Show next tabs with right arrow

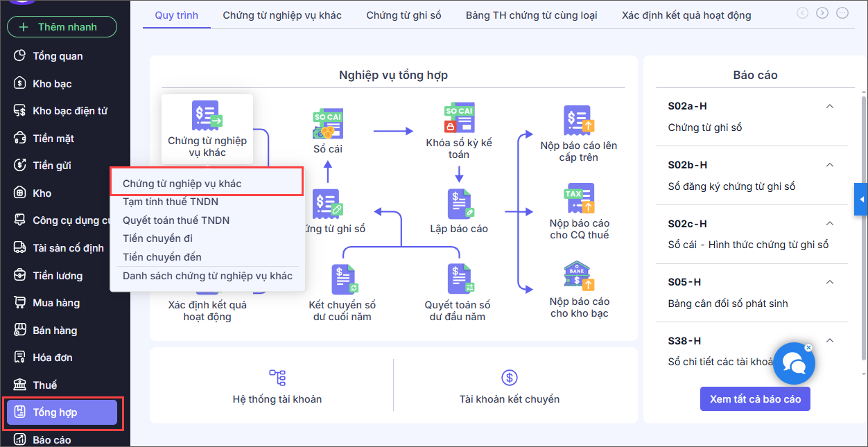pyautogui.click(x=822, y=12)
